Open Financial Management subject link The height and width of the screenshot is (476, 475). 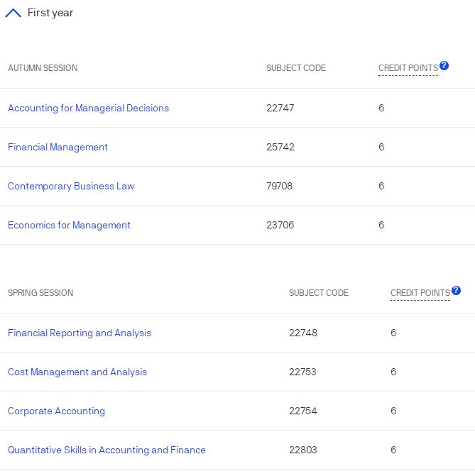tap(58, 148)
